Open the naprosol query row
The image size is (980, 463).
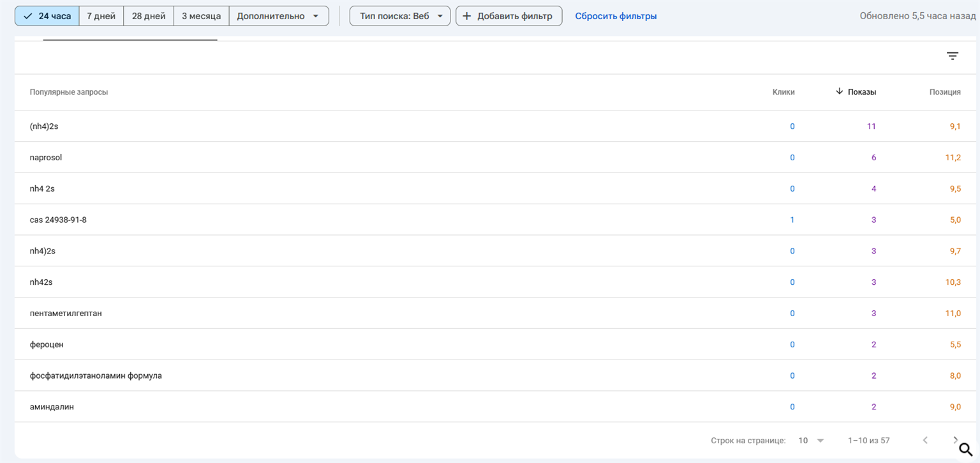pyautogui.click(x=46, y=157)
